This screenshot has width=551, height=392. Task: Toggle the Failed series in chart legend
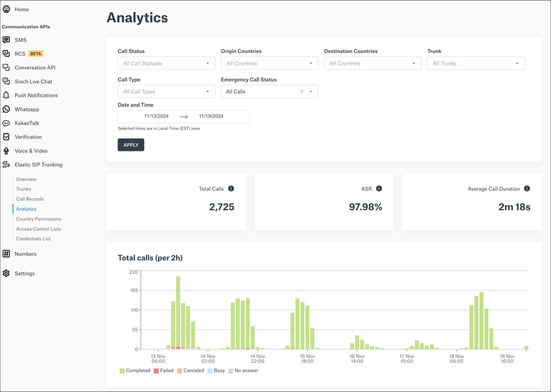(x=163, y=370)
